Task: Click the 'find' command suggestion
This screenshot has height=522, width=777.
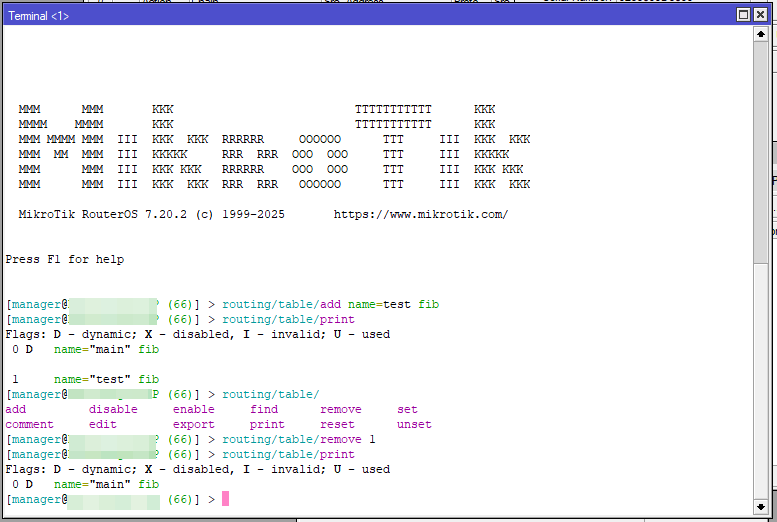Action: pyautogui.click(x=264, y=409)
